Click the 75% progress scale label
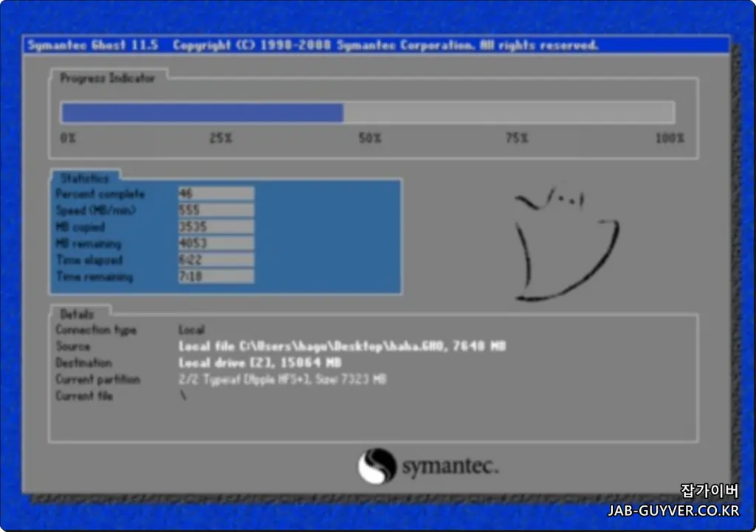 pos(517,138)
